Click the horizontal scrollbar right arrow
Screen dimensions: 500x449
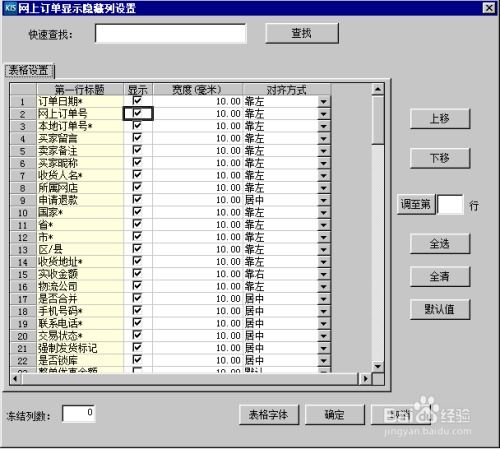366,379
